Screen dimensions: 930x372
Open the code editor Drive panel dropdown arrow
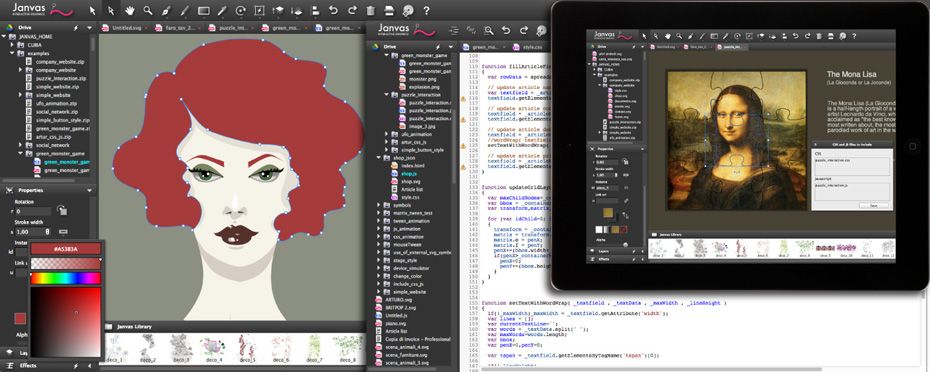[451, 46]
